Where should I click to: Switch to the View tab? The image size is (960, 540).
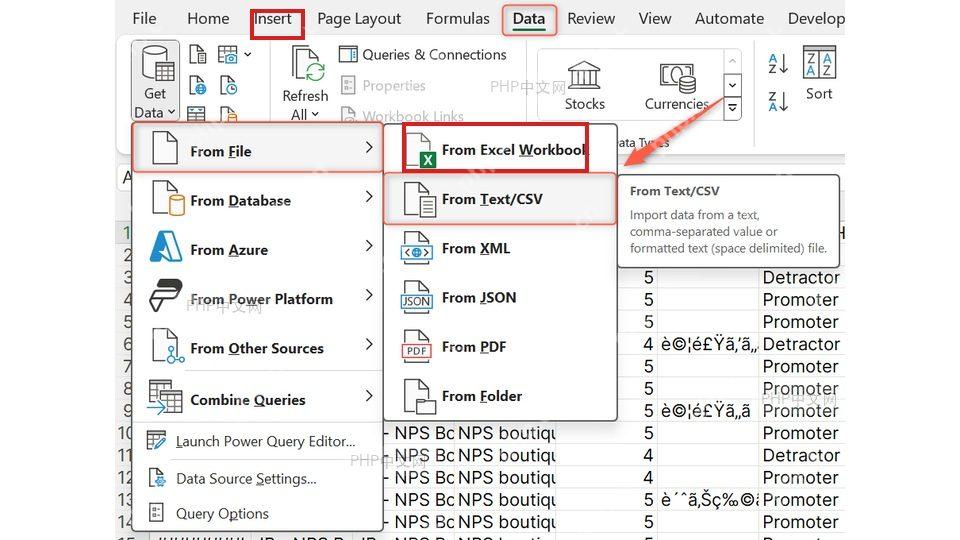pos(654,19)
